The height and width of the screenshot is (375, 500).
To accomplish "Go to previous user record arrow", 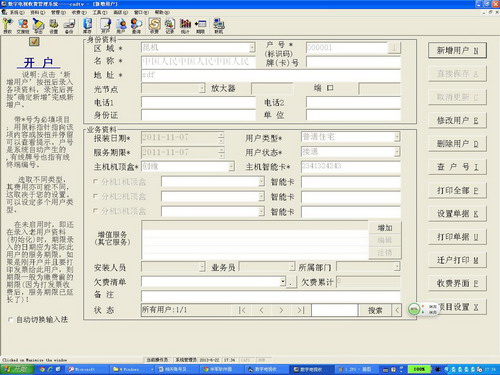I will click(x=262, y=310).
